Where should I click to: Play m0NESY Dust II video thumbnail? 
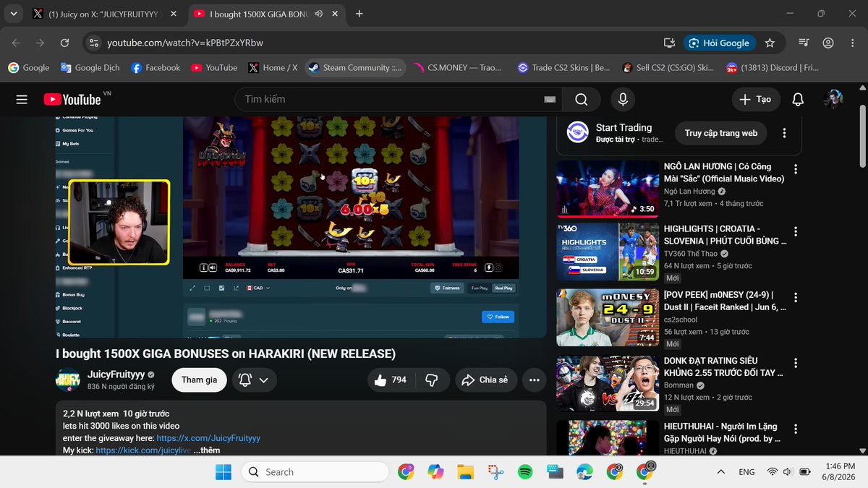point(608,317)
